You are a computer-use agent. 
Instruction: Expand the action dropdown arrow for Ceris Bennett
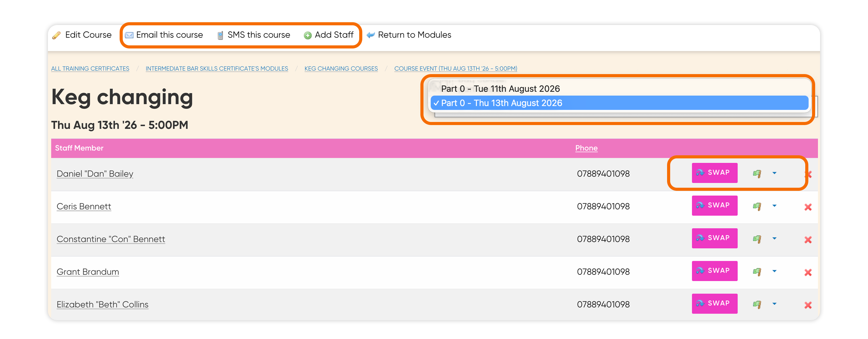(774, 206)
